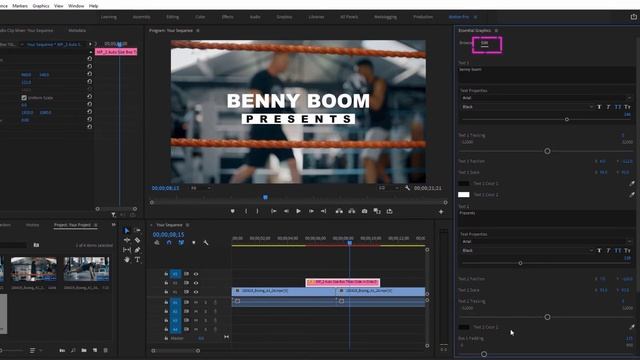Click Mark In button in Program monitor

coord(246,211)
